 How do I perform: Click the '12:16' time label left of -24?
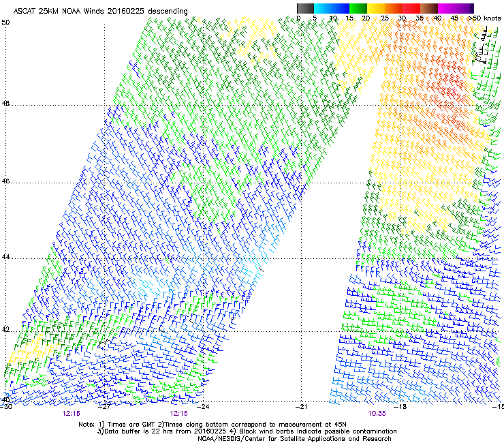click(x=178, y=414)
